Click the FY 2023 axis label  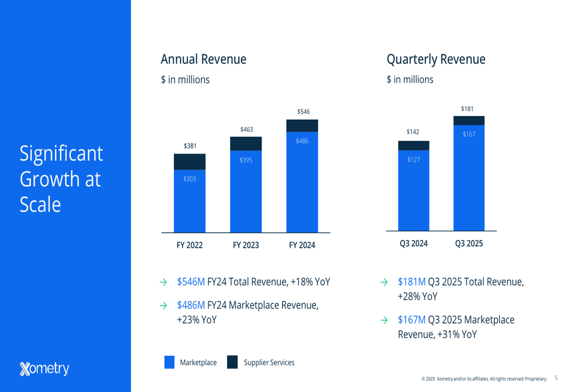coord(245,246)
